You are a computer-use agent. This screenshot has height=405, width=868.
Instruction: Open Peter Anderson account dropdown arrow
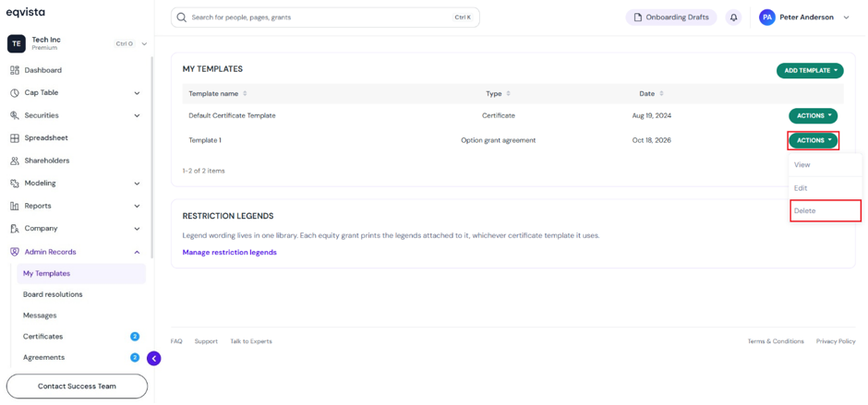(x=846, y=18)
